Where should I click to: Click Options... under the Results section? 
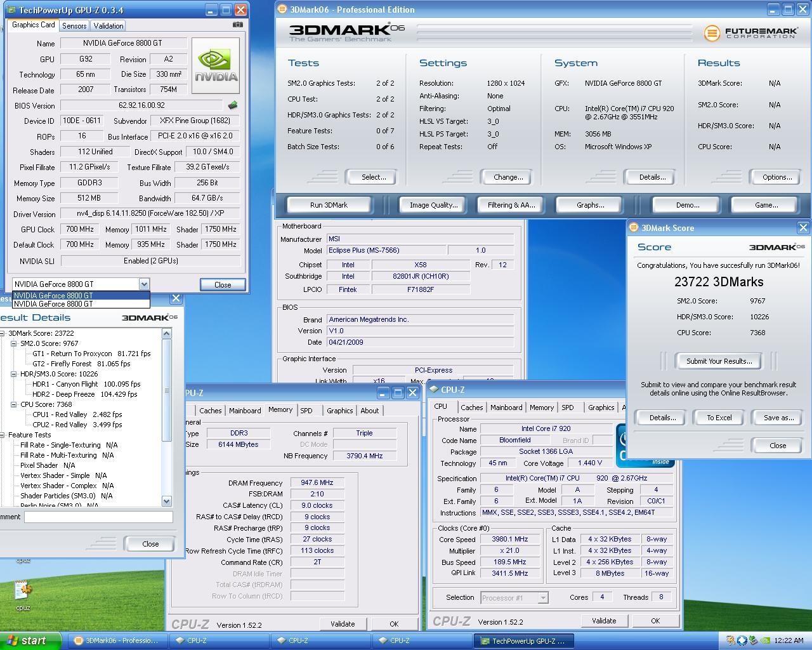click(777, 177)
